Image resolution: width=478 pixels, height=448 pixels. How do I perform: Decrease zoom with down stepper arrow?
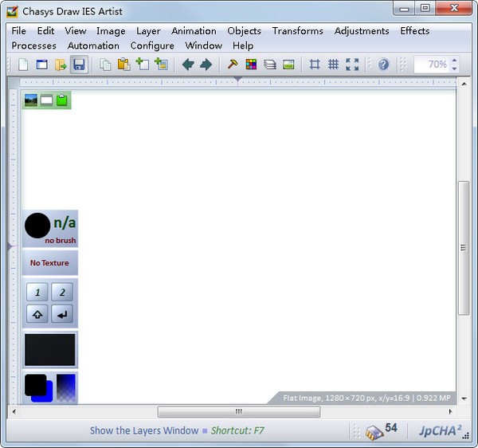[454, 69]
